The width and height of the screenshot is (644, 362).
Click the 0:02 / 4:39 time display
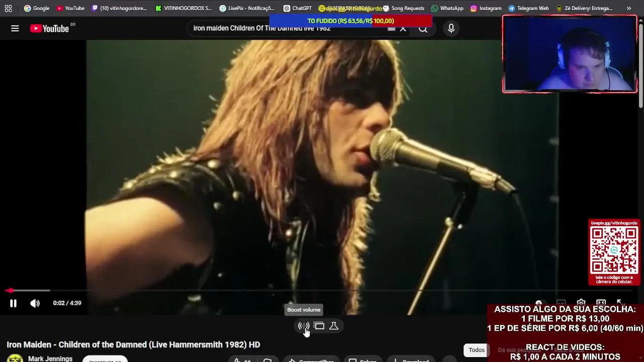pyautogui.click(x=67, y=303)
